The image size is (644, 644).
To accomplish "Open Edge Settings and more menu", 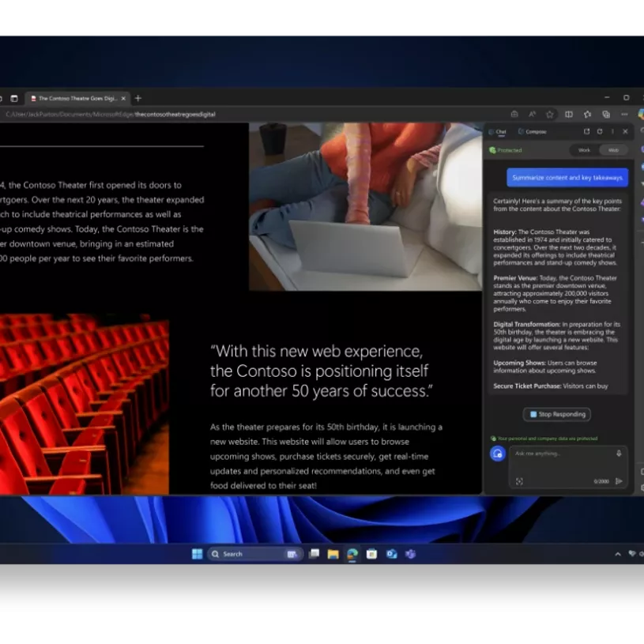I will 624,114.
